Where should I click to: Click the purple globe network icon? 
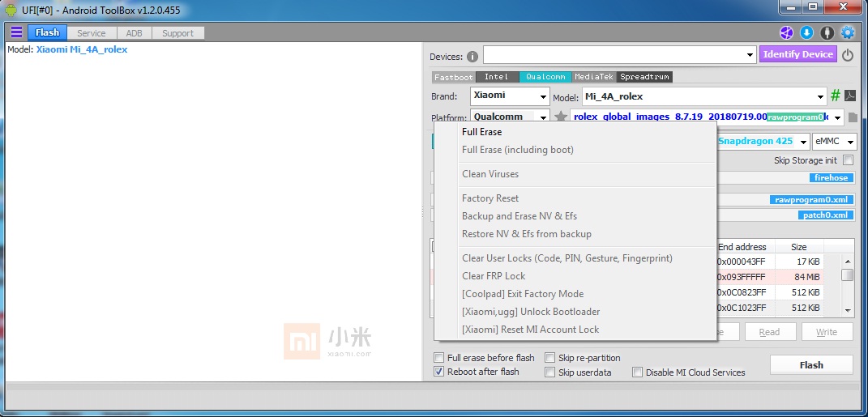tap(786, 33)
